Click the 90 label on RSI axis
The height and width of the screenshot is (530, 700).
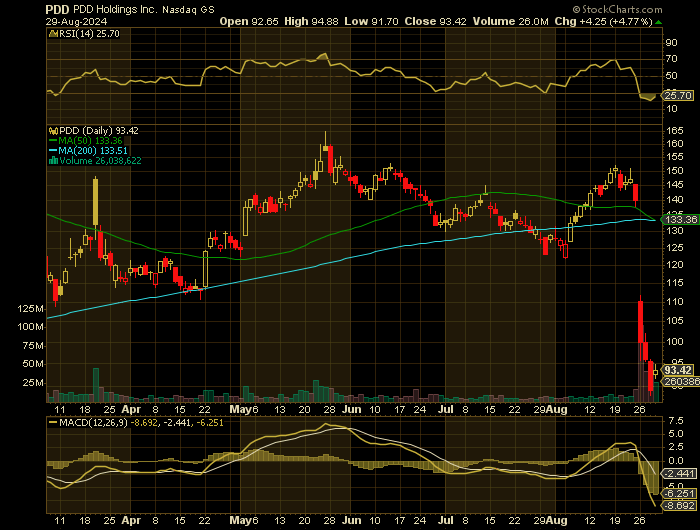tap(671, 43)
